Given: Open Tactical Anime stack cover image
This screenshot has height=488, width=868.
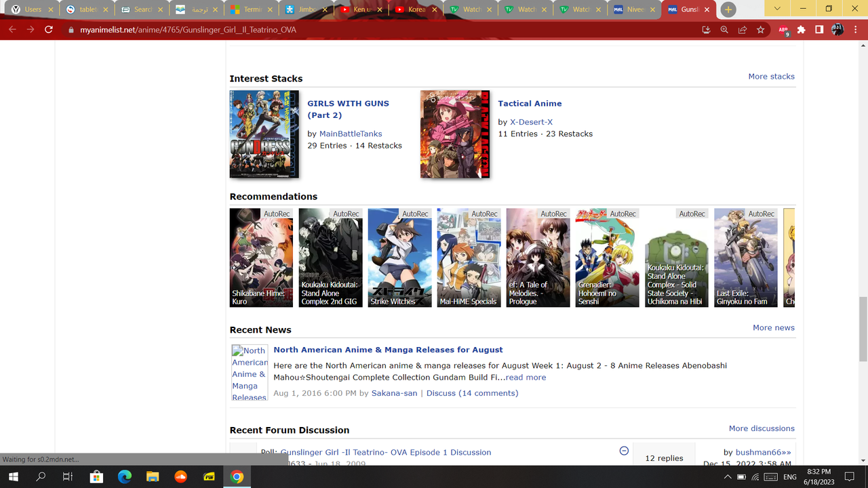Looking at the screenshot, I should click(x=454, y=134).
